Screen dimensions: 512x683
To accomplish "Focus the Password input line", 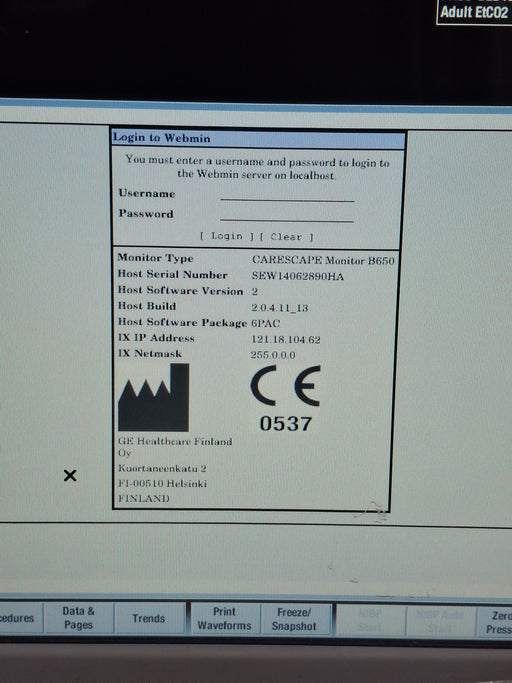I will pos(287,215).
